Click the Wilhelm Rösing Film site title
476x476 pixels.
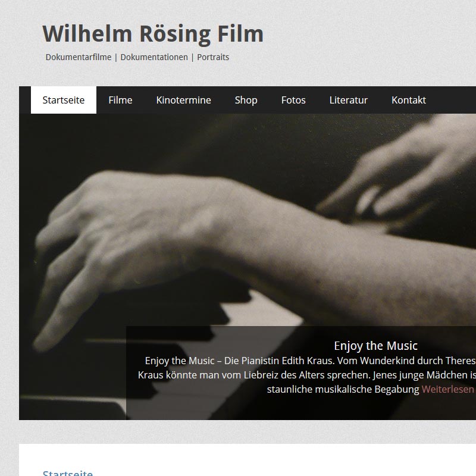coord(153,34)
